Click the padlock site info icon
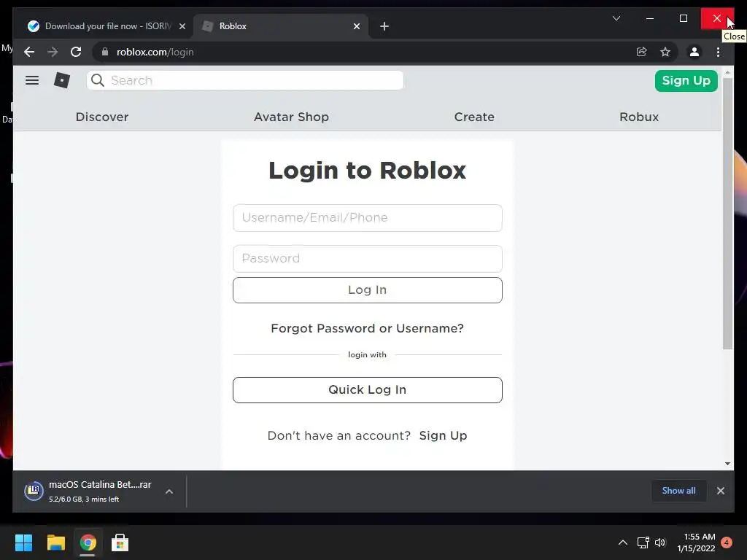Screen dimensions: 747x560 tap(105, 52)
